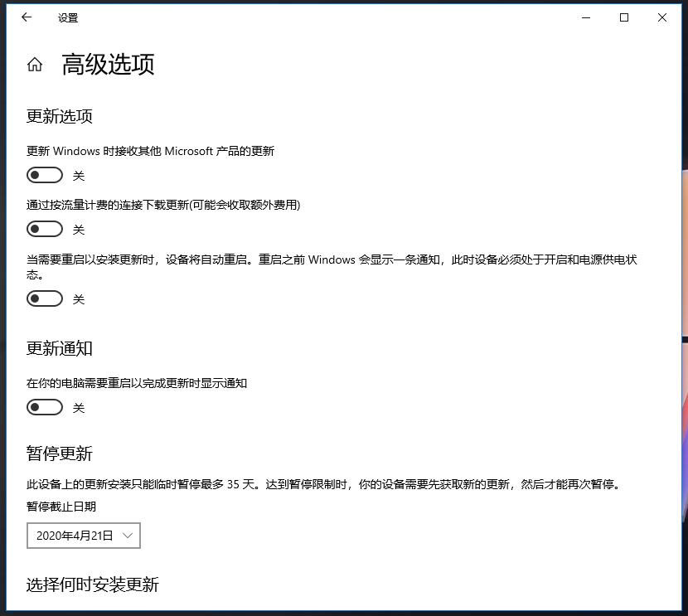
Task: Open the 暂停截止日期 date dropdown
Action: [x=84, y=536]
